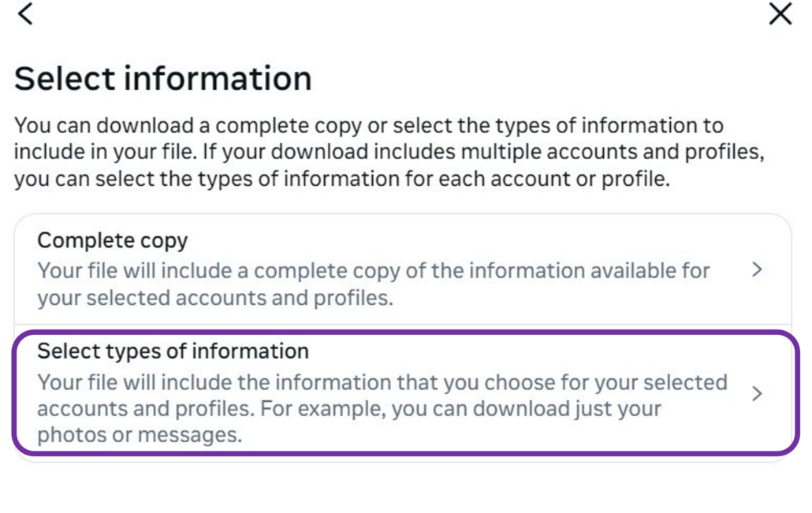
Task: Tap the chevron beside Select types of information
Action: (757, 394)
